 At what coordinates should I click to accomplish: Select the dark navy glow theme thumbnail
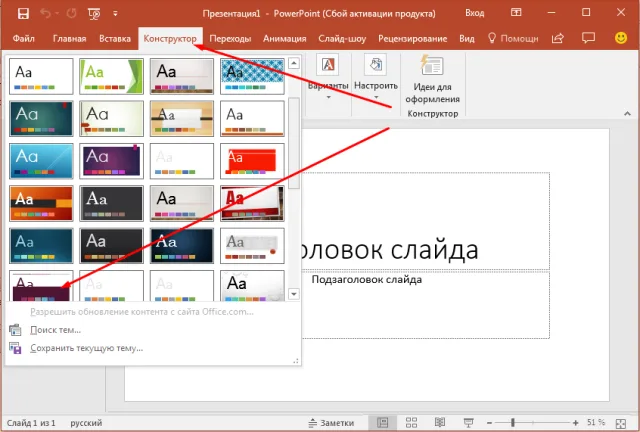click(x=182, y=245)
